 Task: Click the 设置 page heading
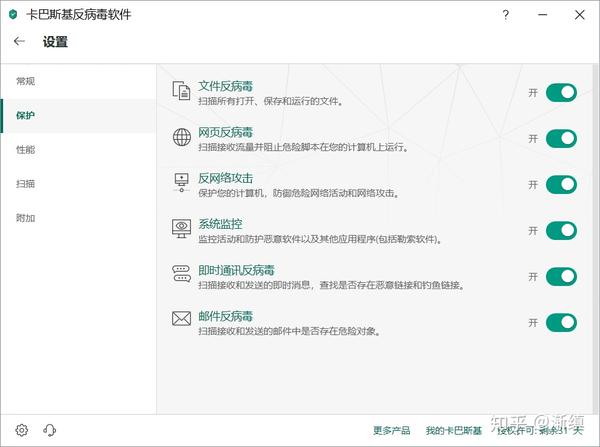(x=55, y=41)
